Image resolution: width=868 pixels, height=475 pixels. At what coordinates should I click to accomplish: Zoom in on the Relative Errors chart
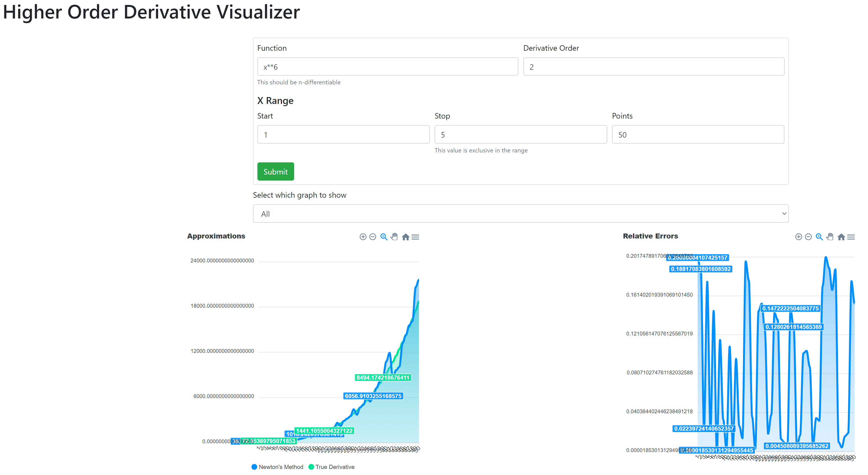click(798, 237)
